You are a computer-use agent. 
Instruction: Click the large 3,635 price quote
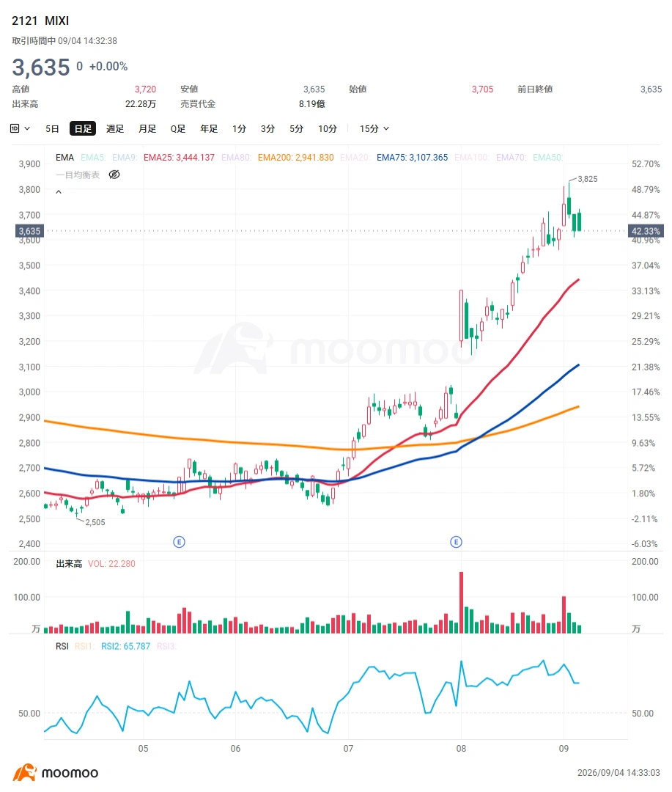click(41, 67)
